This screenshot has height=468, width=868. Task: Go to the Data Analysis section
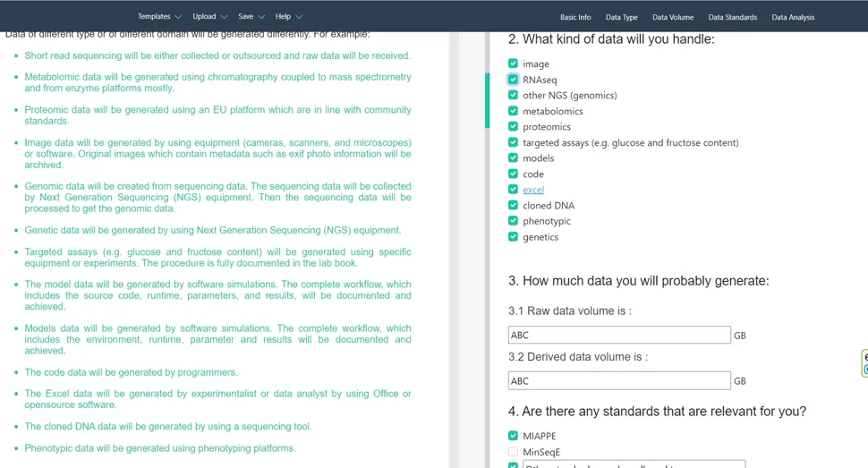(793, 17)
